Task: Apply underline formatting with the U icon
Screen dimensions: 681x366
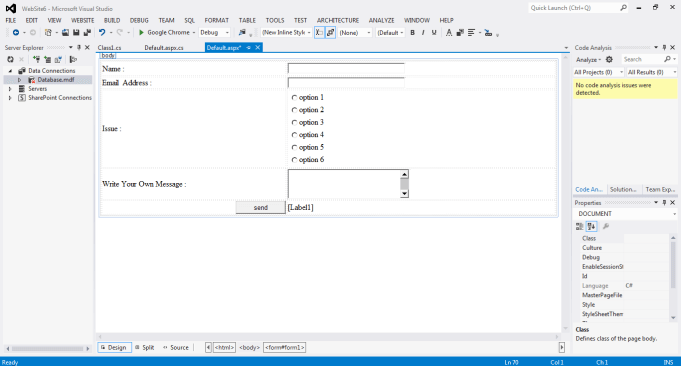Action: click(434, 33)
